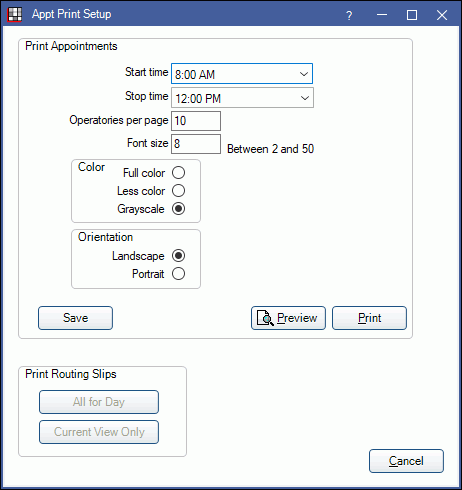Choose the Less color option
Screen dimensions: 462x490
(x=178, y=191)
